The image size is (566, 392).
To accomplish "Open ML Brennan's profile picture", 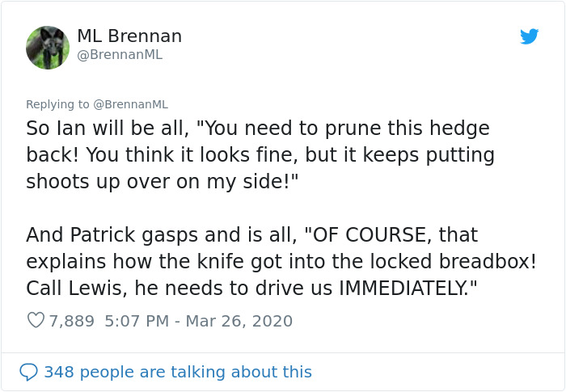I will click(x=48, y=48).
